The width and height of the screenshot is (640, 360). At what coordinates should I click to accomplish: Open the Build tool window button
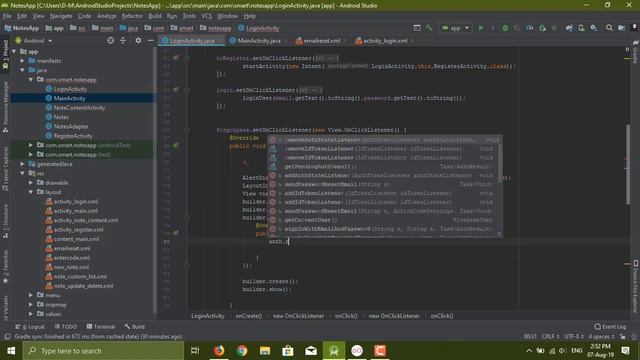pyautogui.click(x=135, y=327)
